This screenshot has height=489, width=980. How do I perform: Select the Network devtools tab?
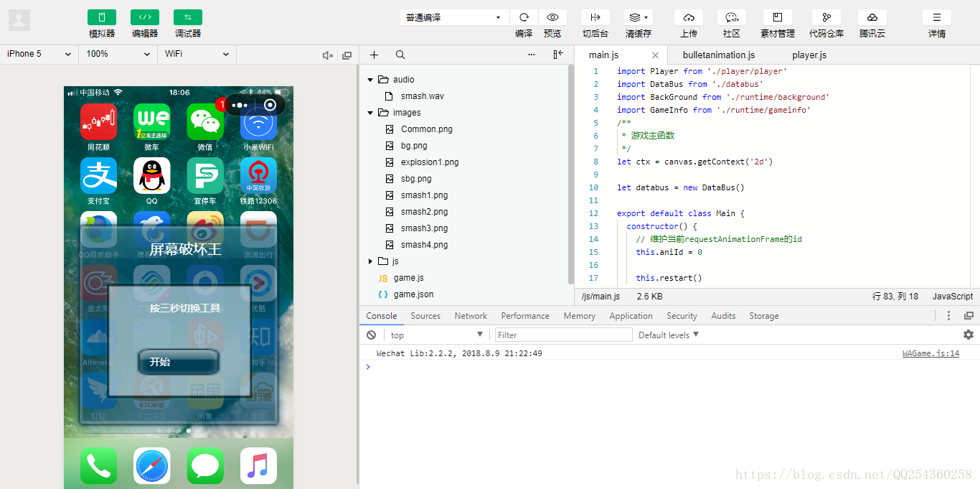471,316
